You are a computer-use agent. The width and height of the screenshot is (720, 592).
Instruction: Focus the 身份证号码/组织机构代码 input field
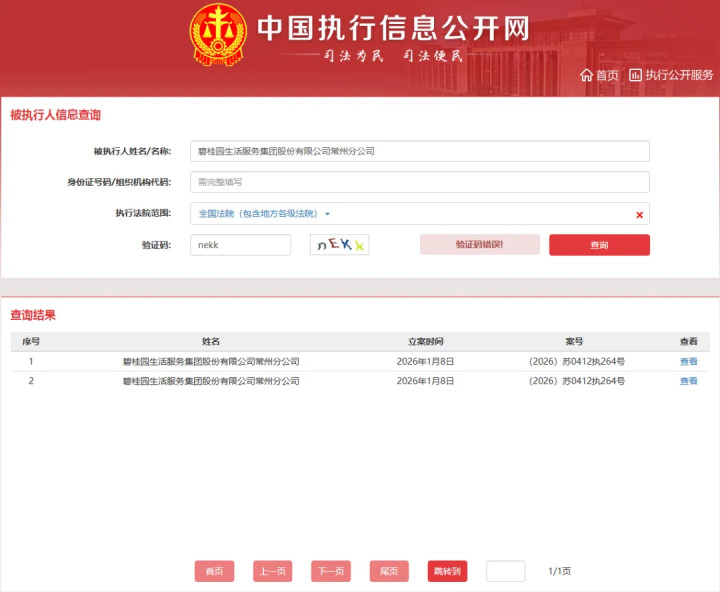point(420,182)
